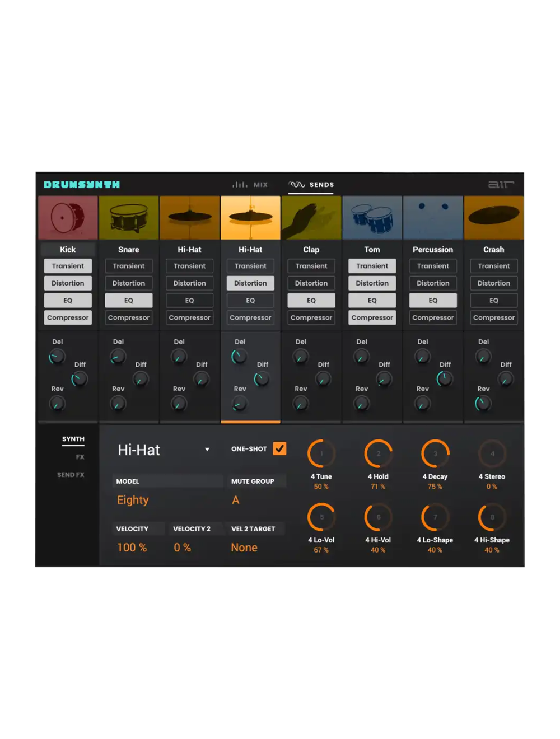Adjust the 4 Decay knob

pos(435,453)
